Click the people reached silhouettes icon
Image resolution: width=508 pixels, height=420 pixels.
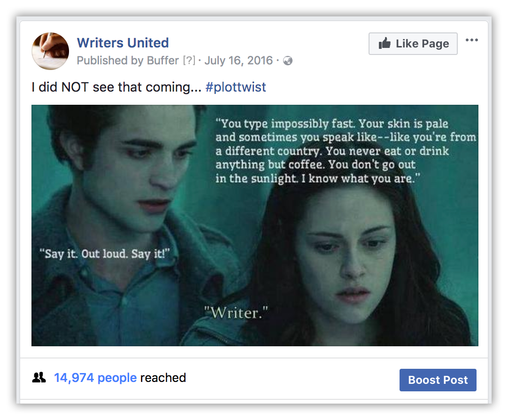pyautogui.click(x=39, y=377)
